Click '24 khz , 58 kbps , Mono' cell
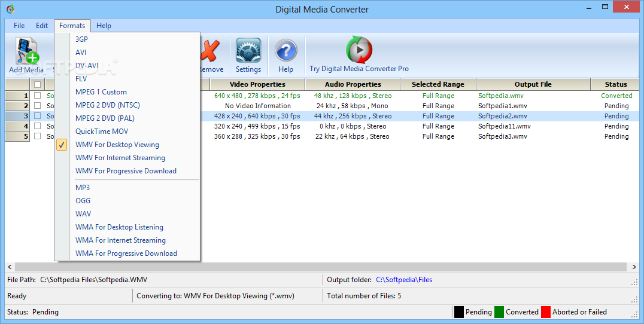The height and width of the screenshot is (324, 644). (353, 106)
